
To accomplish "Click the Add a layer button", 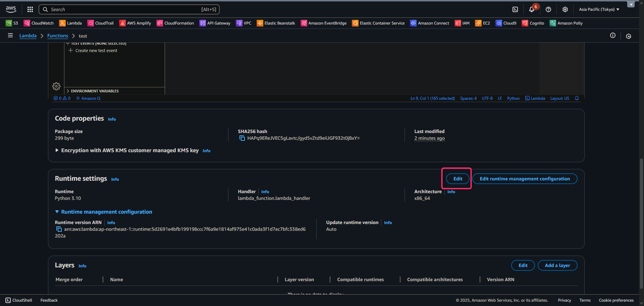I will point(557,265).
